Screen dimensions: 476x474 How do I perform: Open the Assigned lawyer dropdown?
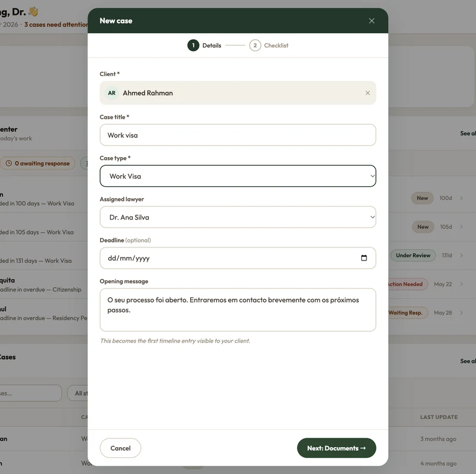click(237, 217)
